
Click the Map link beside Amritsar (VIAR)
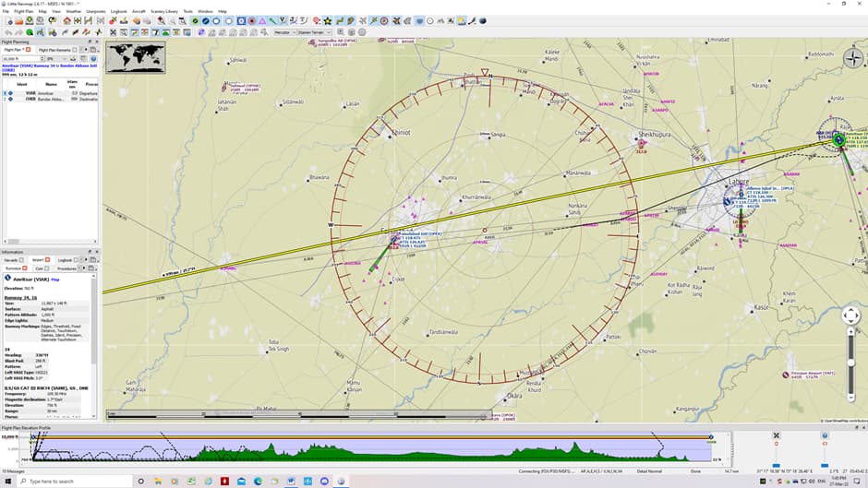coord(55,280)
